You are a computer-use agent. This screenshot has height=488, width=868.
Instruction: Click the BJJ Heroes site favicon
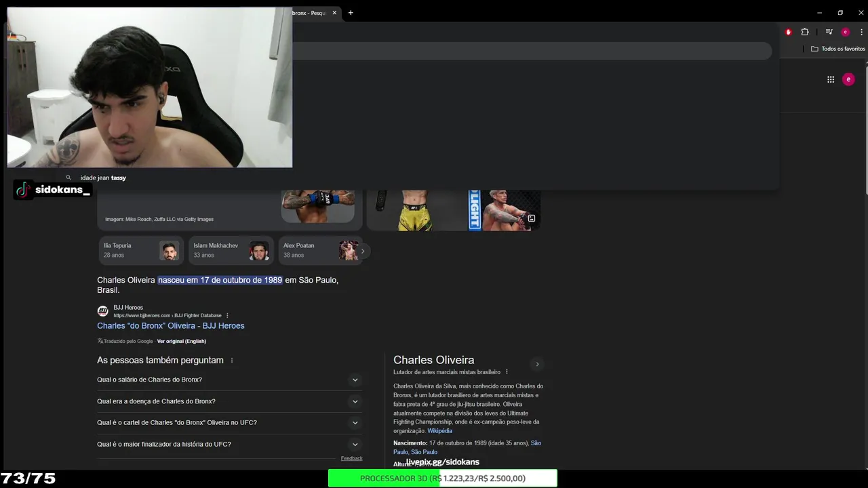click(x=103, y=311)
